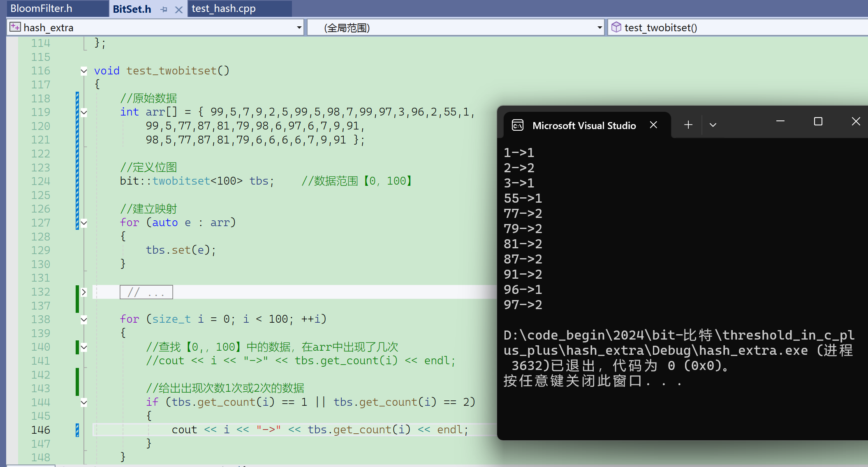Open the global scope dropdown arrow
This screenshot has width=868, height=467.
click(599, 28)
